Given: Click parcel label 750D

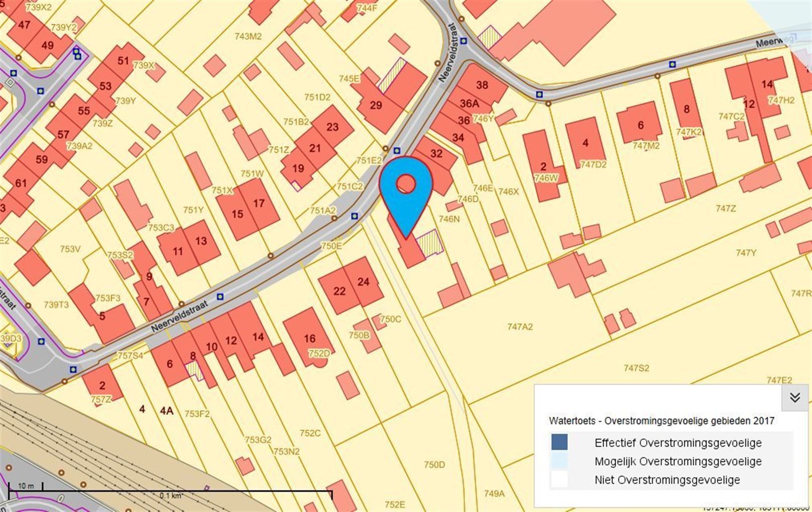Looking at the screenshot, I should (434, 465).
